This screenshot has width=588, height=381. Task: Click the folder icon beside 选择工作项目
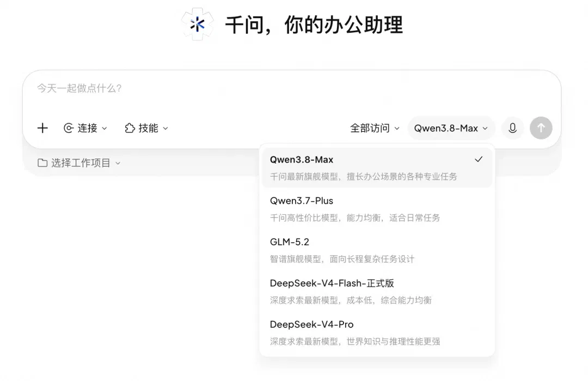point(42,163)
